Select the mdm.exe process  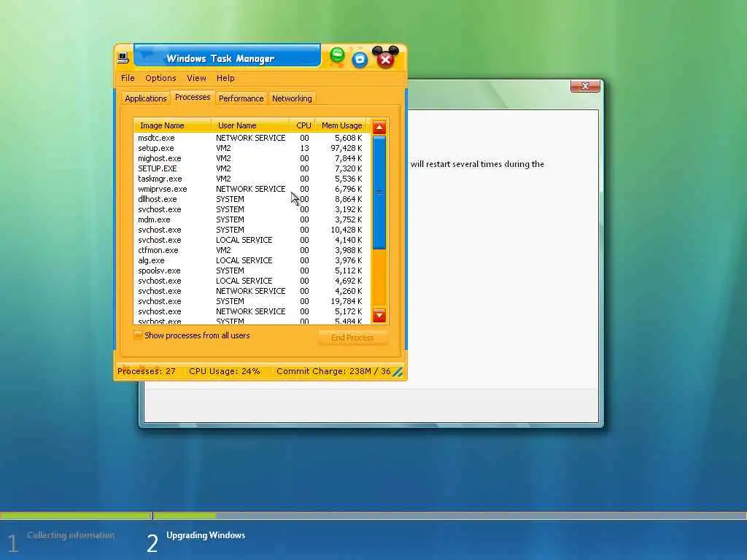pyautogui.click(x=252, y=219)
